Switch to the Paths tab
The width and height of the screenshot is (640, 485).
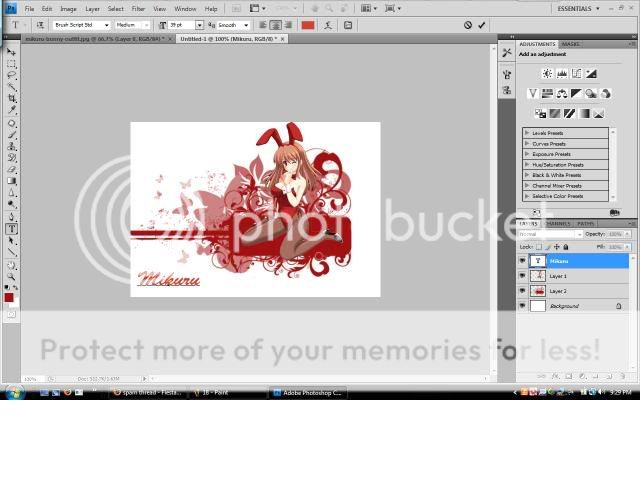(585, 224)
